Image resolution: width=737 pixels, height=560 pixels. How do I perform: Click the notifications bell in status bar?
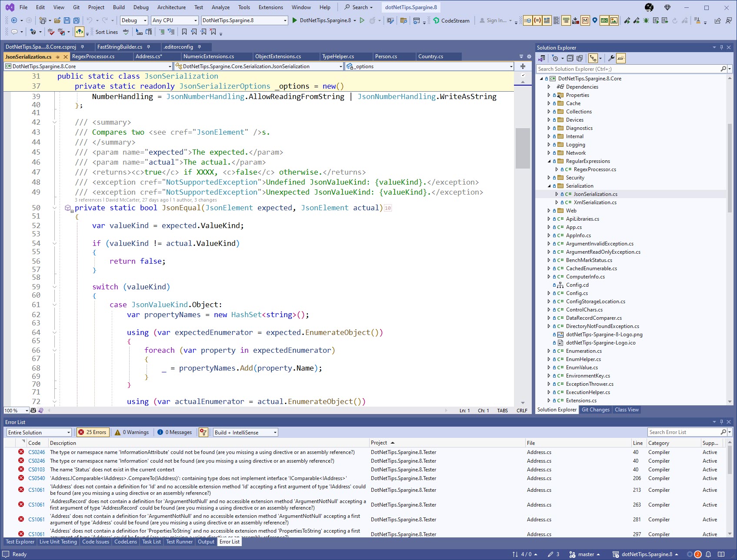708,554
